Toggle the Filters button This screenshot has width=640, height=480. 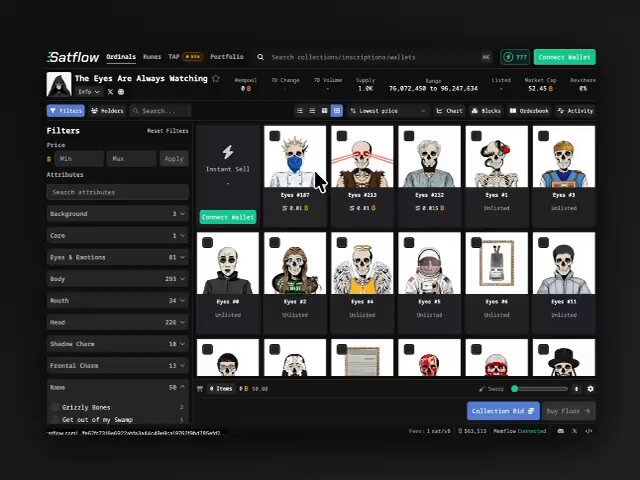pyautogui.click(x=66, y=111)
